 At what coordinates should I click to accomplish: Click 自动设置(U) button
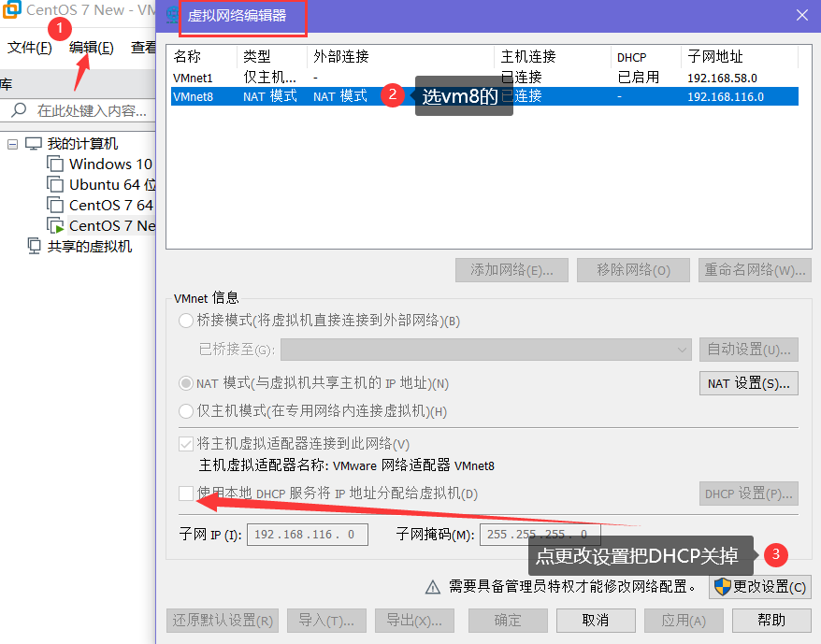(x=749, y=350)
